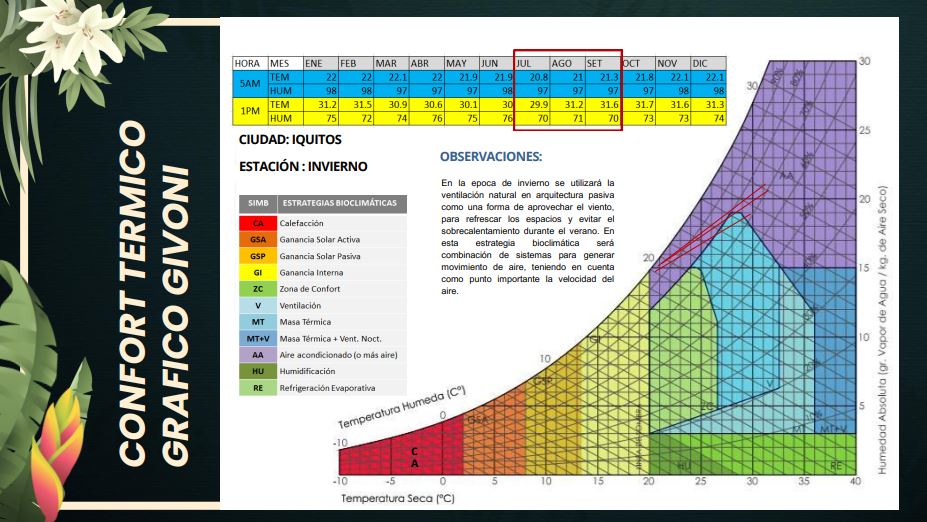This screenshot has height=522, width=927.
Task: Select the 'Ganancia Interna' label
Action: point(311,273)
